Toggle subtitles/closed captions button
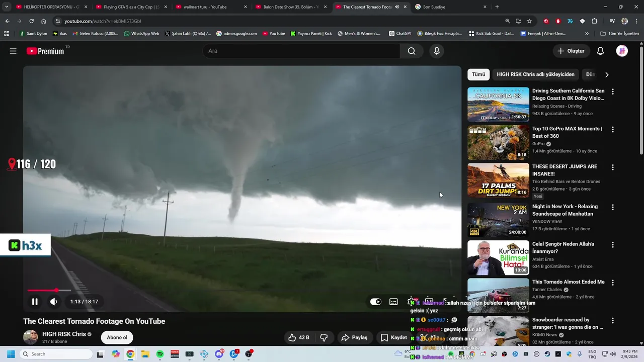Viewport: 644px width, 362px height. pyautogui.click(x=393, y=302)
